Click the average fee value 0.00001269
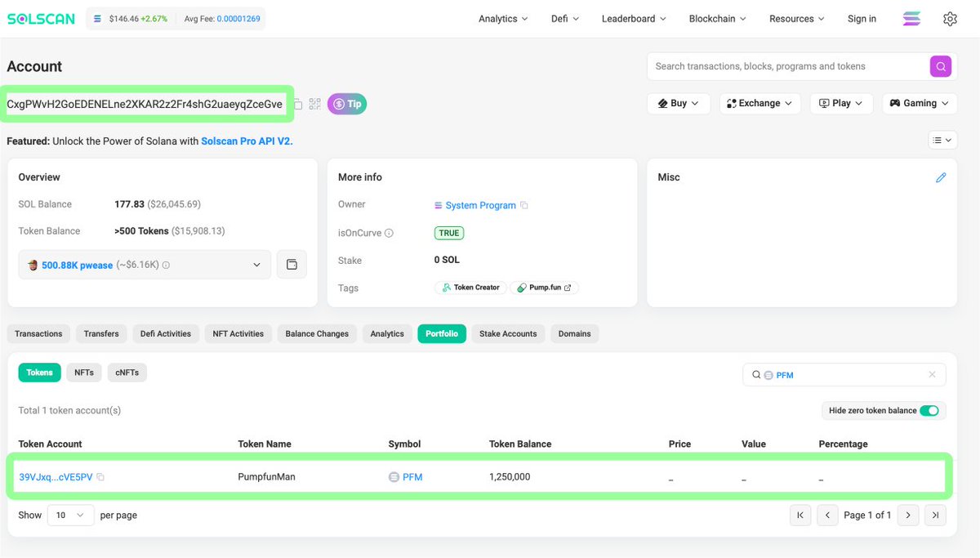This screenshot has width=980, height=558. [x=238, y=19]
